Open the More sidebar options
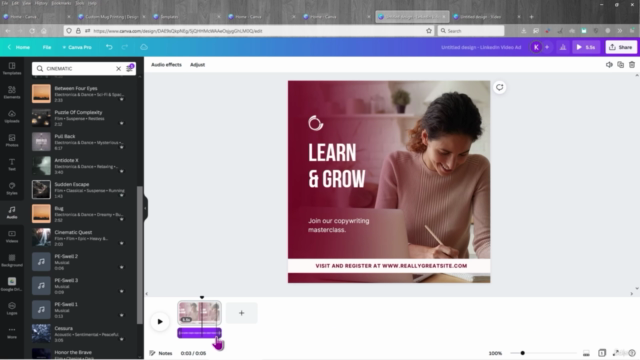 12,333
